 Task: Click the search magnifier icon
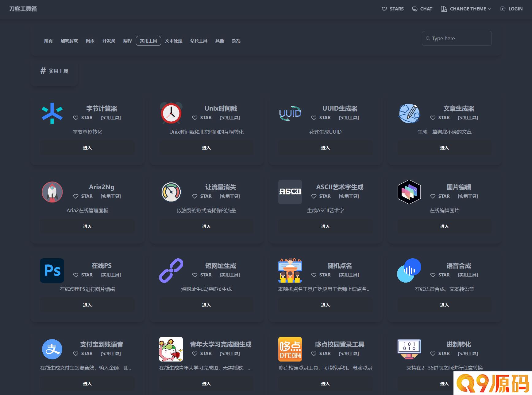click(428, 38)
